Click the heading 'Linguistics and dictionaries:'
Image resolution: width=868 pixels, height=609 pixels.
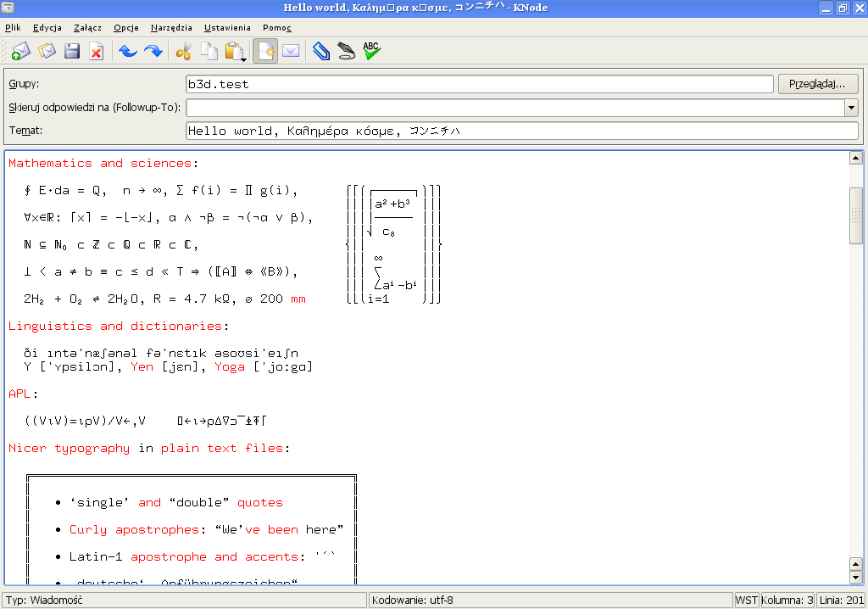119,327
